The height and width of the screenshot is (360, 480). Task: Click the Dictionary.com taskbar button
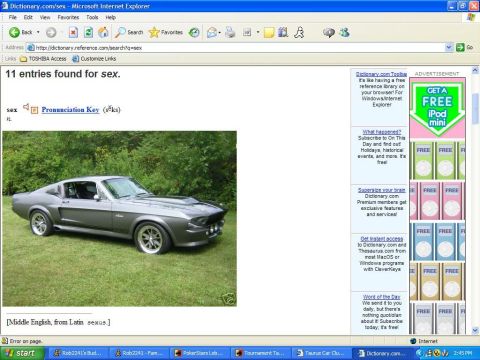click(383, 353)
